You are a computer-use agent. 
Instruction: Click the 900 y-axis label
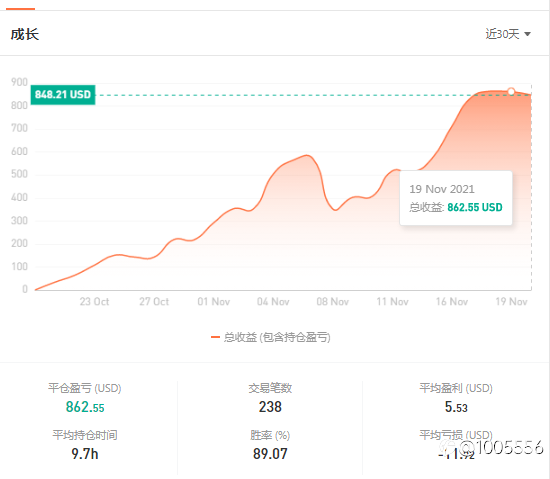click(x=19, y=82)
